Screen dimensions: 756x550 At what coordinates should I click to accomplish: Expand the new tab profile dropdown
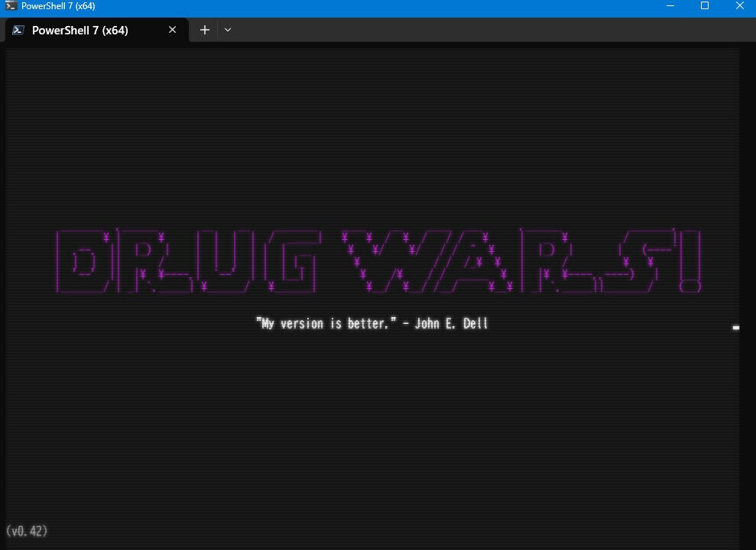click(x=228, y=30)
